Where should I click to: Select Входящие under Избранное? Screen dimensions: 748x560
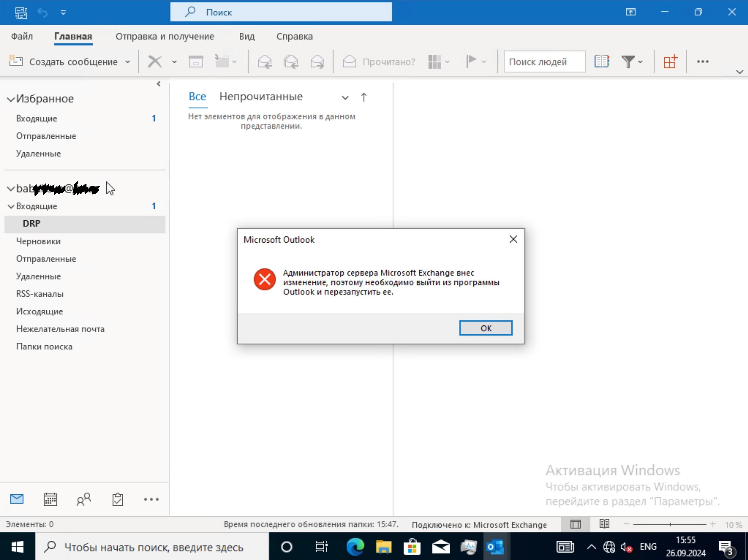point(36,118)
